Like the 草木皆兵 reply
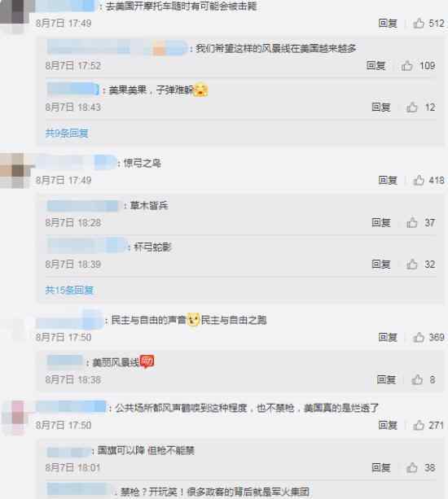The width and height of the screenshot is (448, 499). click(411, 222)
